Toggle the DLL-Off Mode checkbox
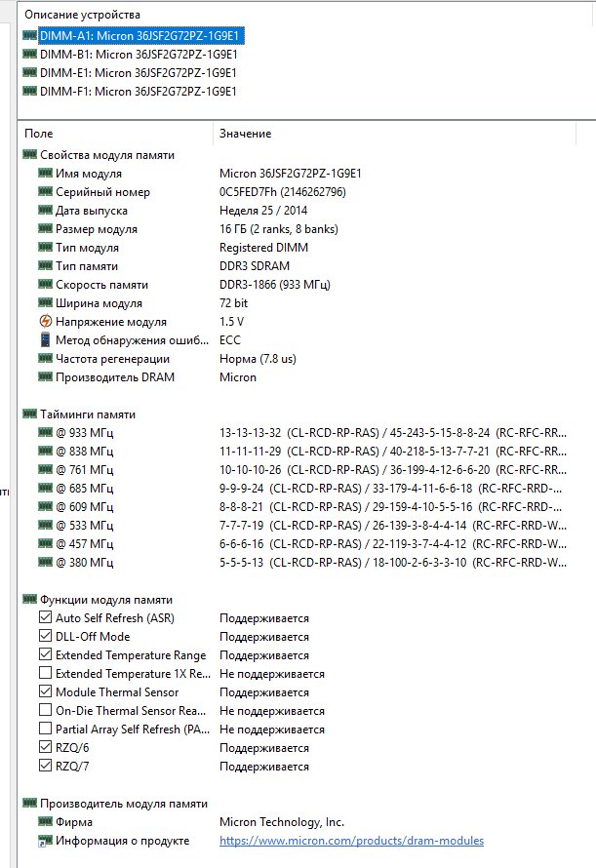596x868 pixels. coord(46,636)
